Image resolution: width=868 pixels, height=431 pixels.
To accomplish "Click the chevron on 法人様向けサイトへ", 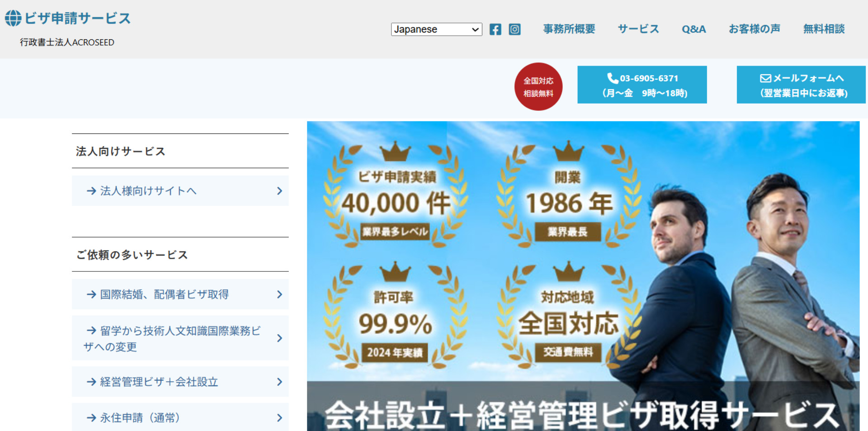I will 279,191.
